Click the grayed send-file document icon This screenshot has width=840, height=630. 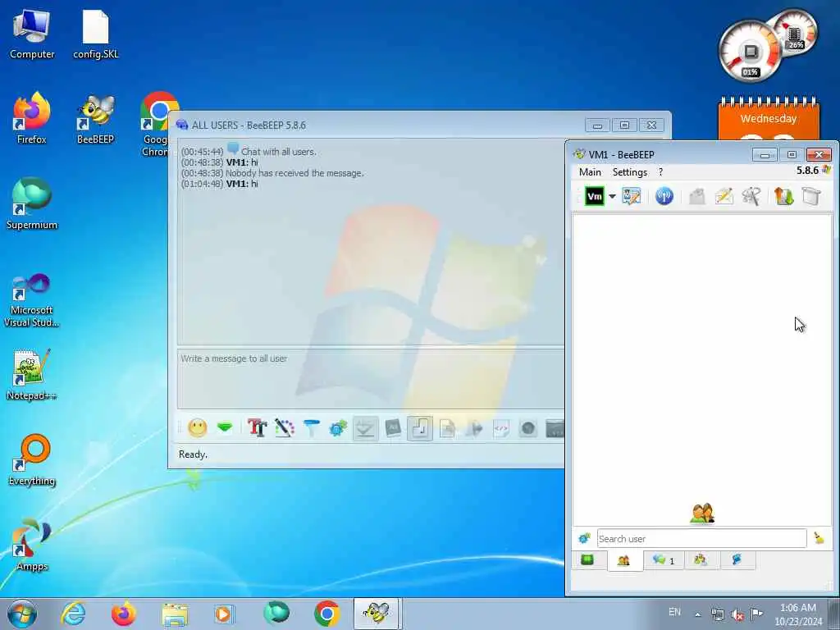click(447, 428)
